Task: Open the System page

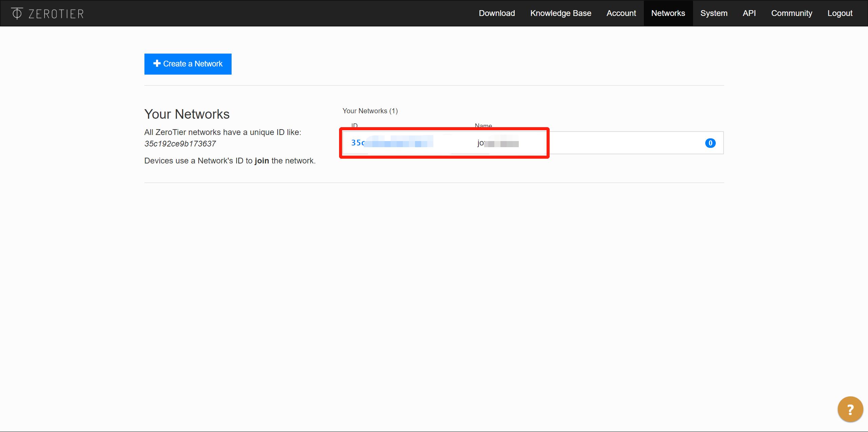Action: pos(714,13)
